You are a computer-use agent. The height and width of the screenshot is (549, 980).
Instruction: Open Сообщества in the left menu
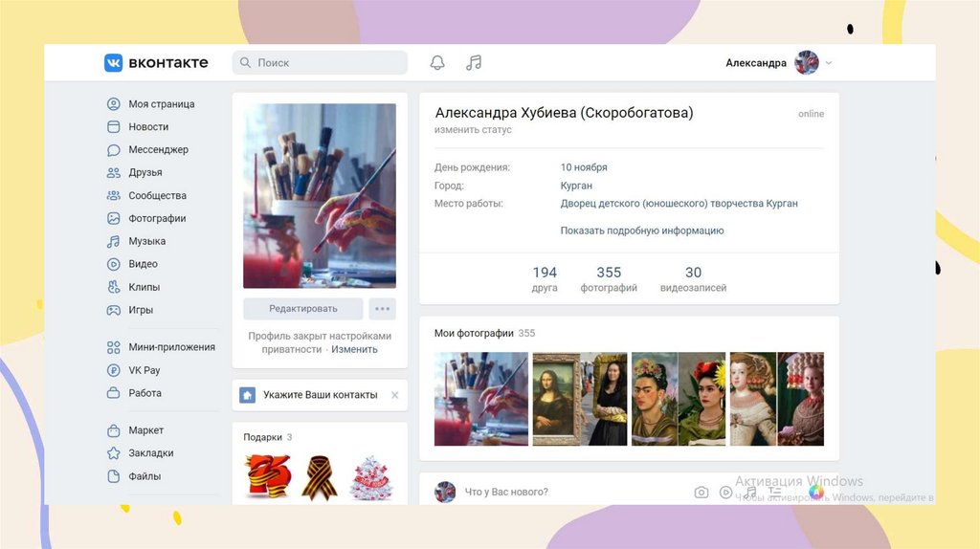(158, 195)
